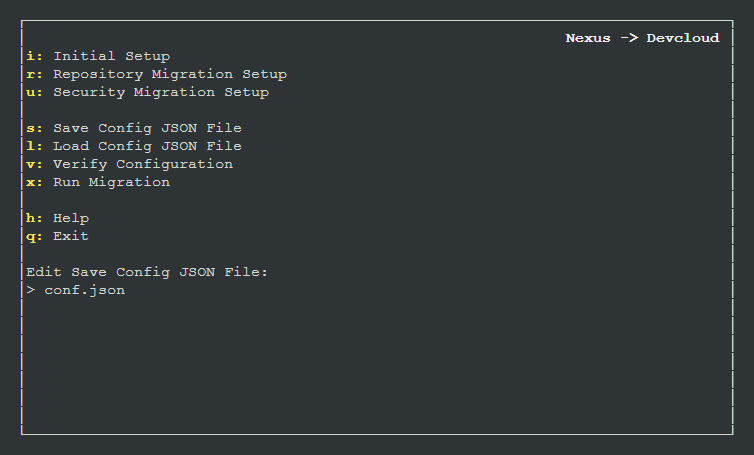
Task: Click the yellow 'l:' shortcut key
Action: 34,146
